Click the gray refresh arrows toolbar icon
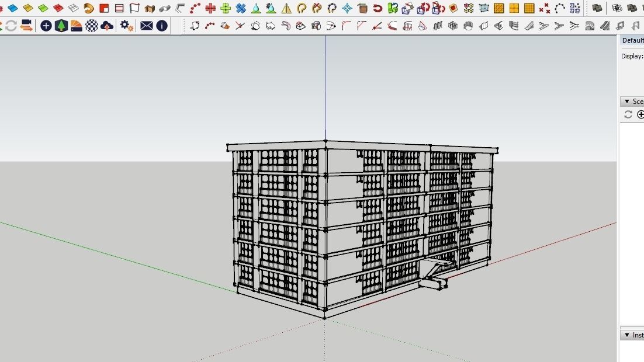The width and height of the screenshot is (644, 362). [11, 26]
